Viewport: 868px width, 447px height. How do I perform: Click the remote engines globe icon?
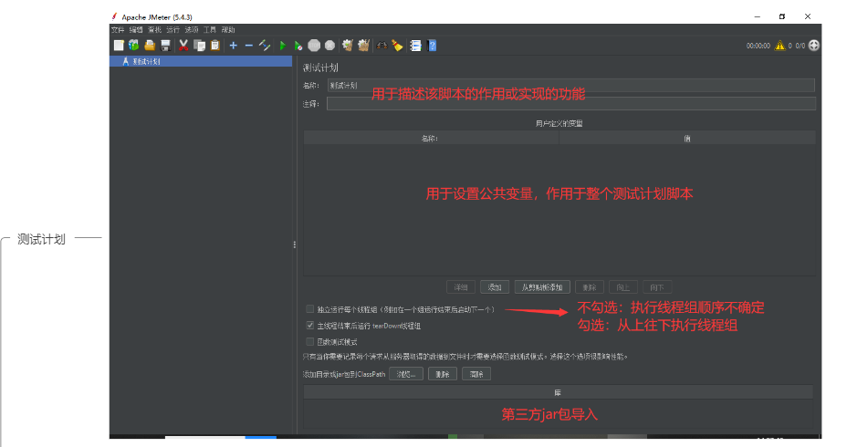[x=814, y=46]
